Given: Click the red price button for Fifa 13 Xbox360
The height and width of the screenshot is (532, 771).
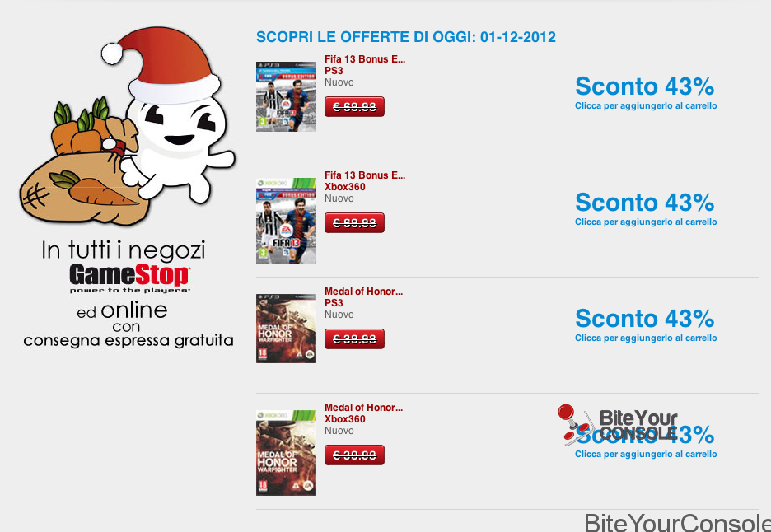Looking at the screenshot, I should (x=354, y=222).
